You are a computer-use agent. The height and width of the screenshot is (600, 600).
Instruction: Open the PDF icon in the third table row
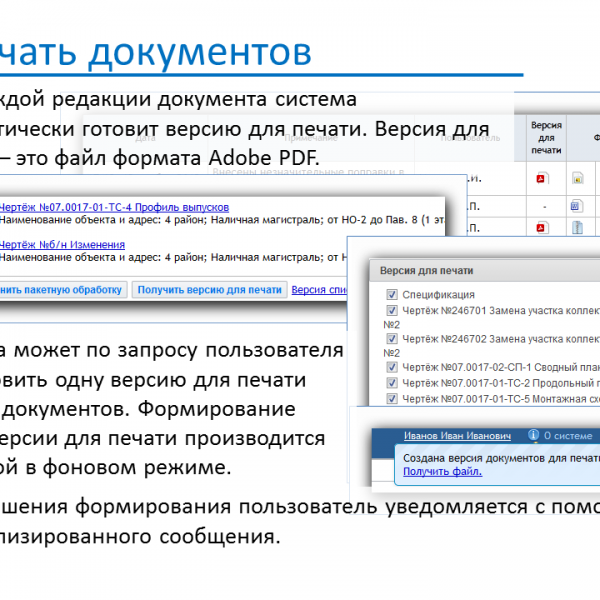coord(541,228)
